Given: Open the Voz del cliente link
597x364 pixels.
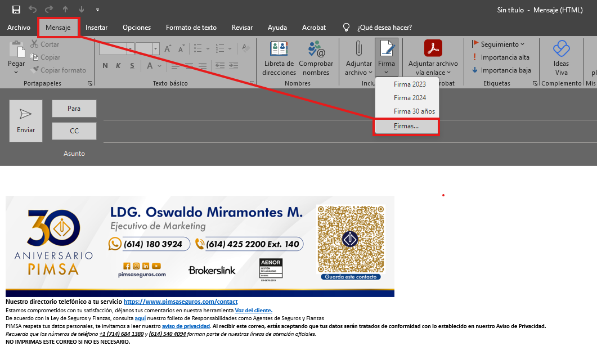Looking at the screenshot, I should [254, 311].
